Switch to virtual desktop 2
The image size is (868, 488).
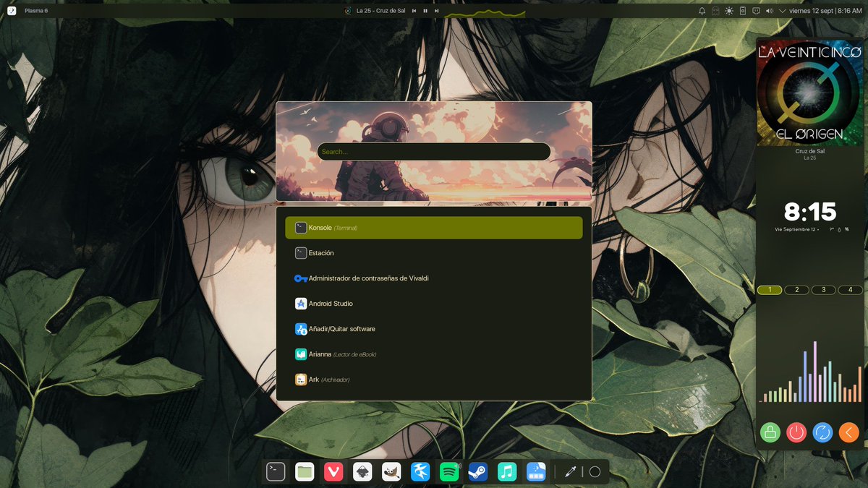coord(796,289)
